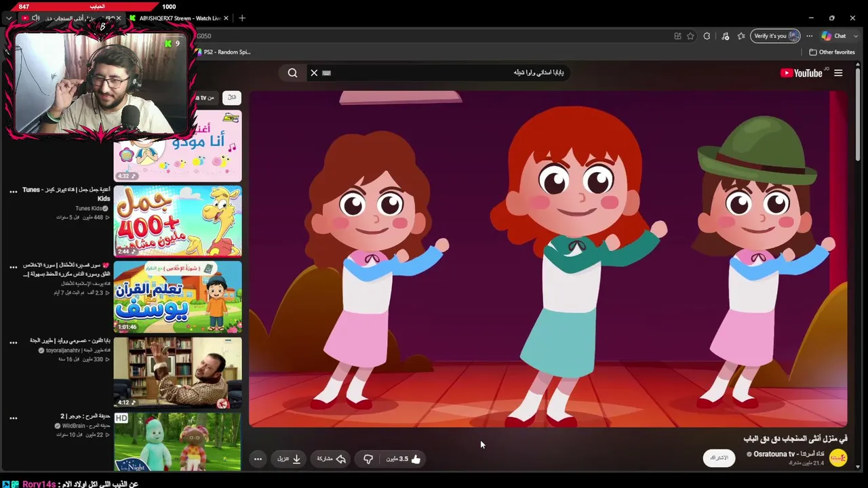Click the YouTube search magnifier icon

click(x=292, y=73)
